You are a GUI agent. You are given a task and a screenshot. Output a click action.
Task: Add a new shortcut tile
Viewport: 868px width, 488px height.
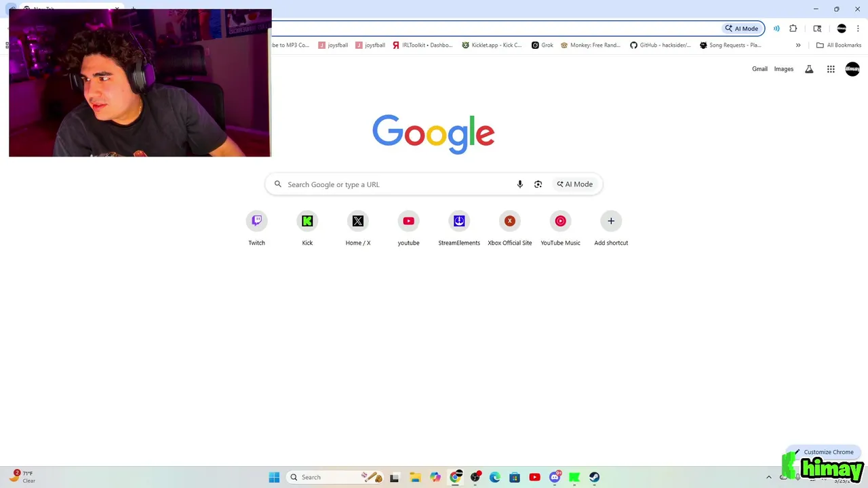point(611,229)
